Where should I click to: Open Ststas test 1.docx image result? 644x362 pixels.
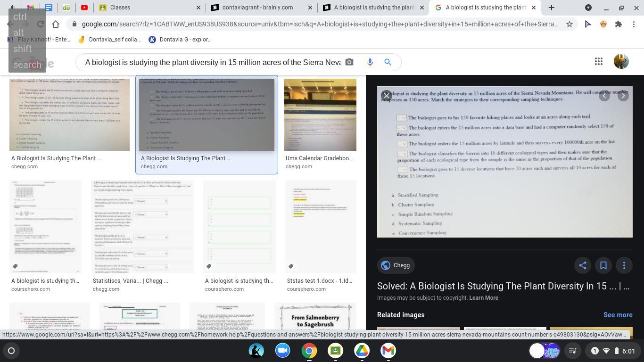pyautogui.click(x=321, y=226)
